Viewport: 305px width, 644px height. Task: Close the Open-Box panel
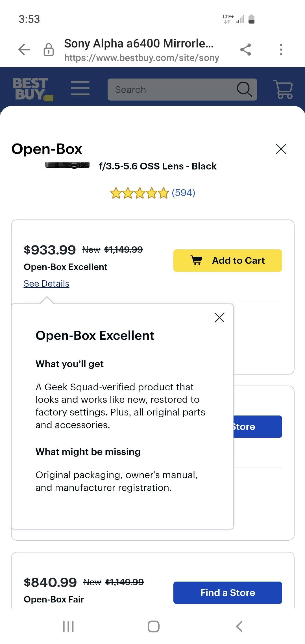281,149
